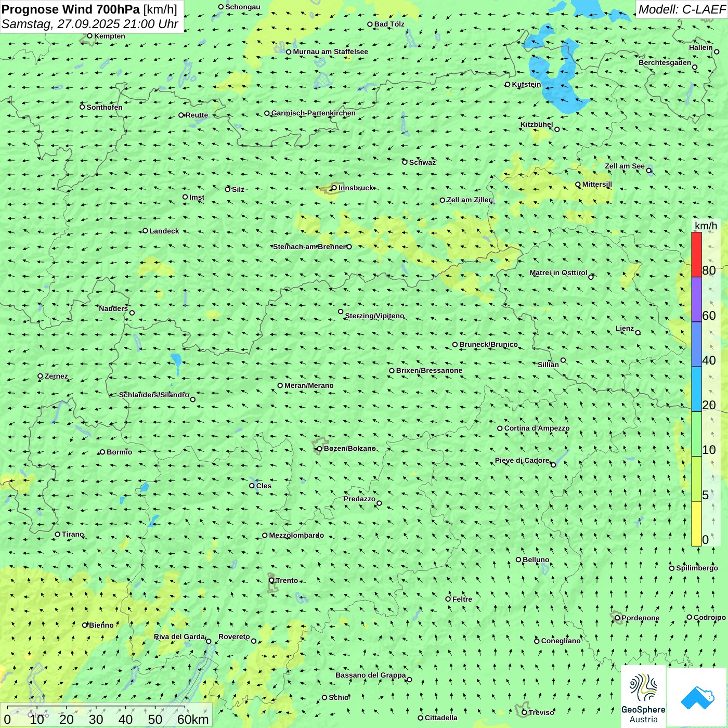Click the 'Predazzo' label
This screenshot has height=728, width=728.
coord(359,499)
